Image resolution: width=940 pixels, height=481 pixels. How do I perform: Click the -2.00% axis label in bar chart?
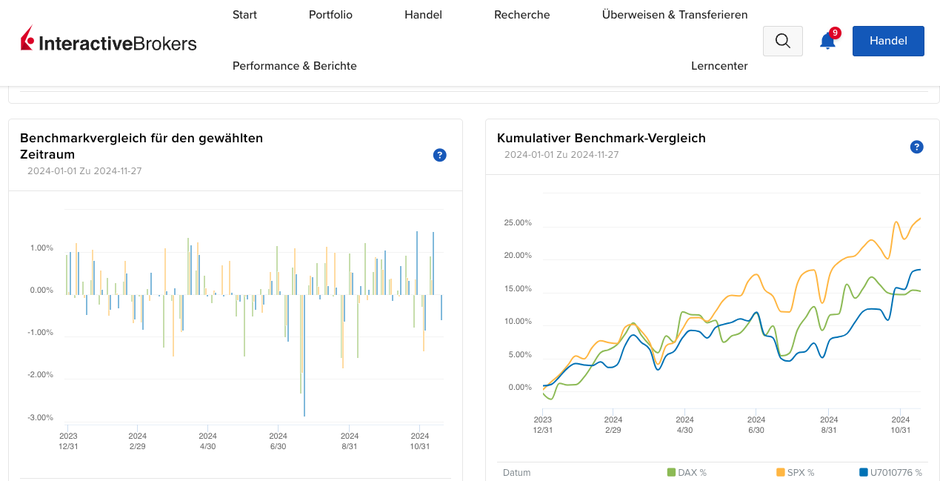41,375
